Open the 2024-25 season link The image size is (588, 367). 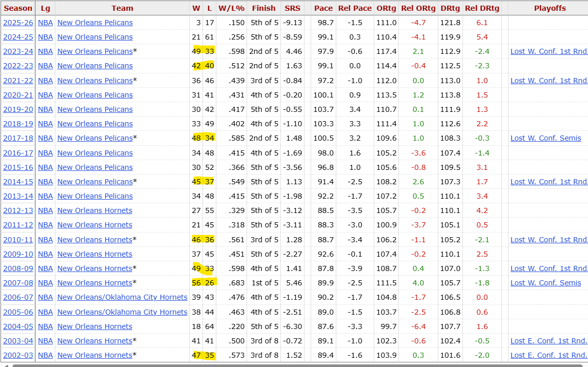click(x=18, y=37)
